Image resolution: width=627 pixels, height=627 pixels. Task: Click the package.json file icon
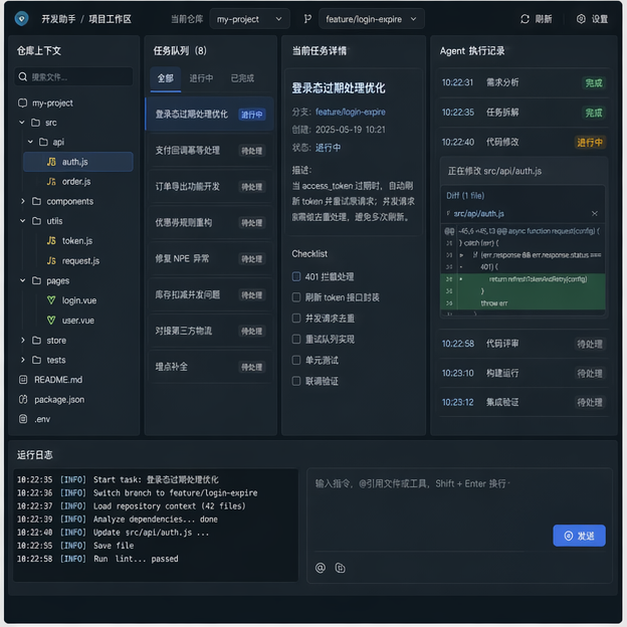[23, 399]
